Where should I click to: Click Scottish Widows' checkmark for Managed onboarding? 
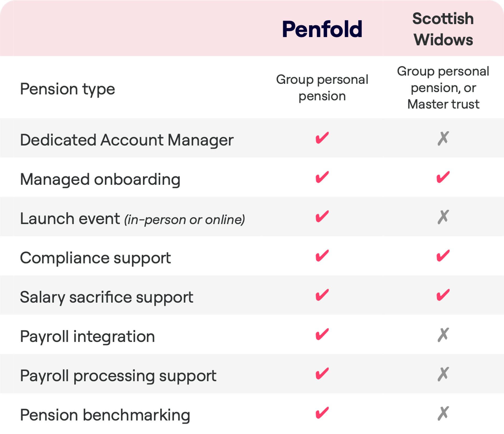click(443, 177)
